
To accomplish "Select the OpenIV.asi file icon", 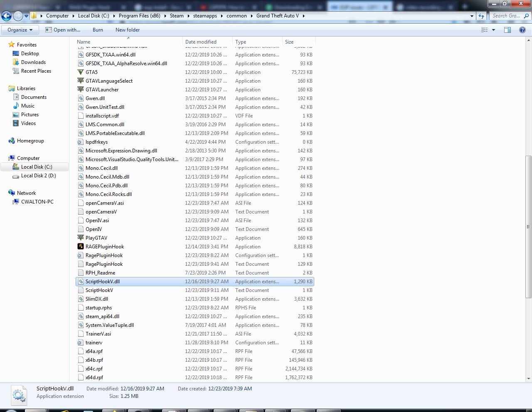I will tap(81, 221).
